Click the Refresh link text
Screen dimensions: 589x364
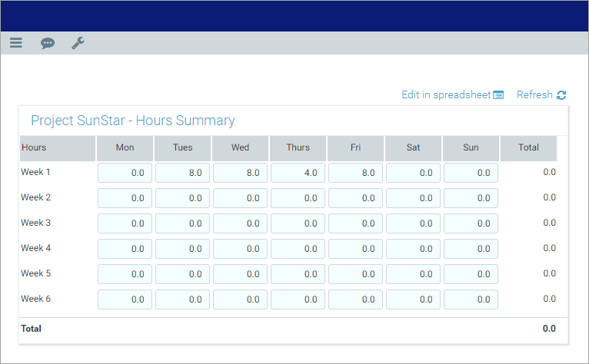point(534,95)
